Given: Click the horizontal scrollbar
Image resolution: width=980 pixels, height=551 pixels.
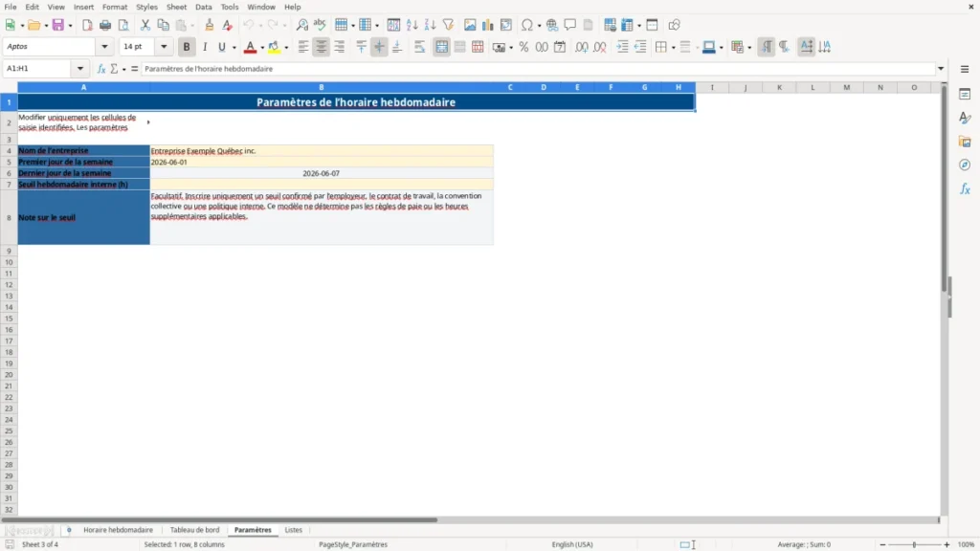Looking at the screenshot, I should click(219, 519).
